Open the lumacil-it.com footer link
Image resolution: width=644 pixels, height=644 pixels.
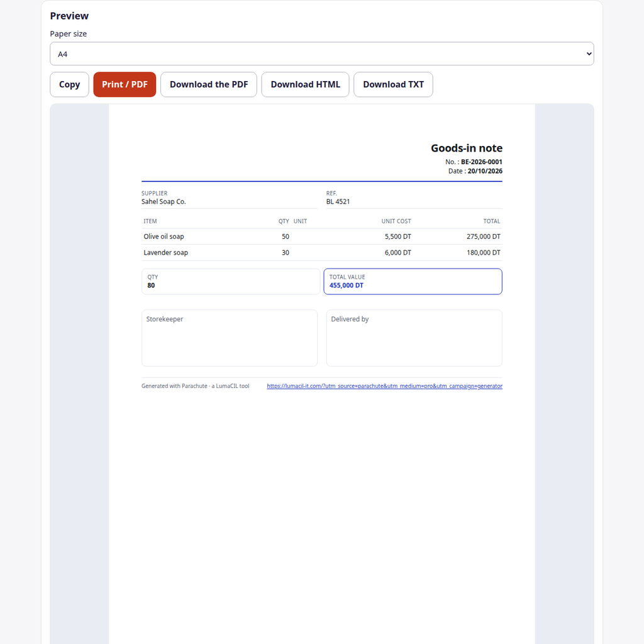[384, 386]
